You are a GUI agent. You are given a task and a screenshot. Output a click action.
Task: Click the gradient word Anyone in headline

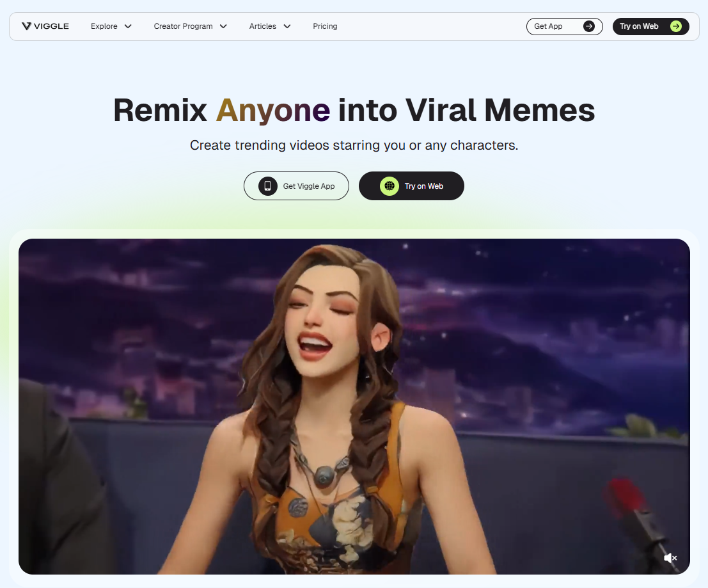point(273,110)
